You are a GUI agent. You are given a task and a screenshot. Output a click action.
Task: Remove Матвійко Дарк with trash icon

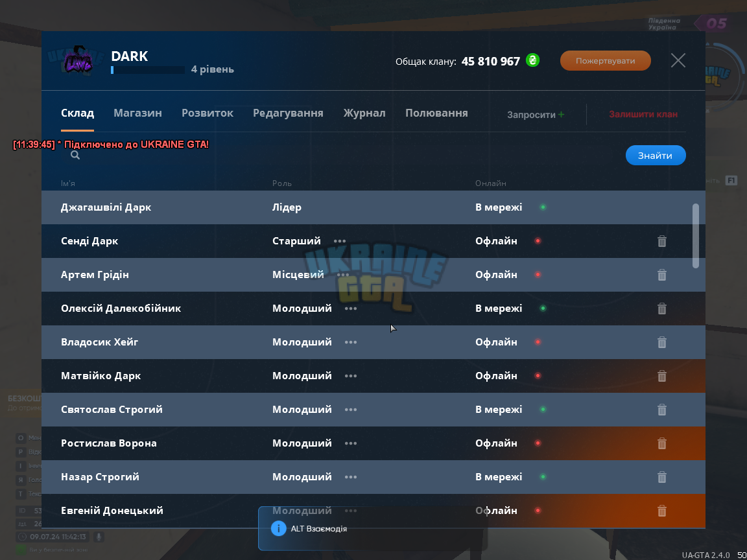[x=661, y=376]
